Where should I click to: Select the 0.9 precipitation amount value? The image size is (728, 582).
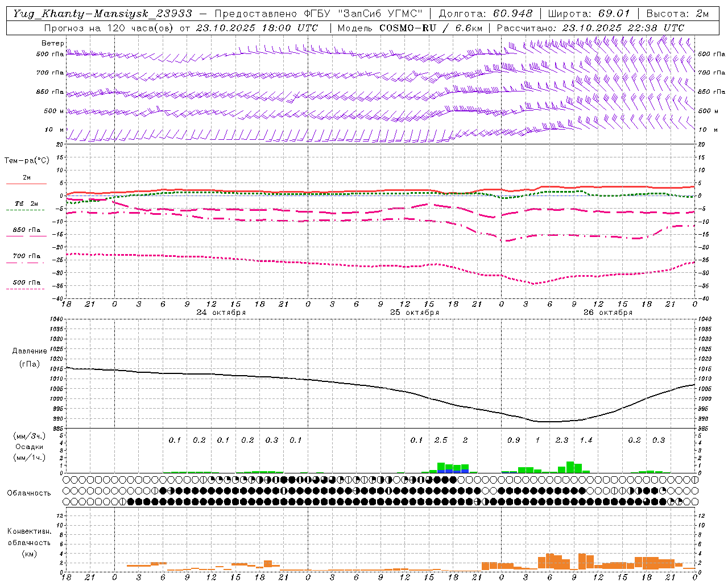(514, 440)
